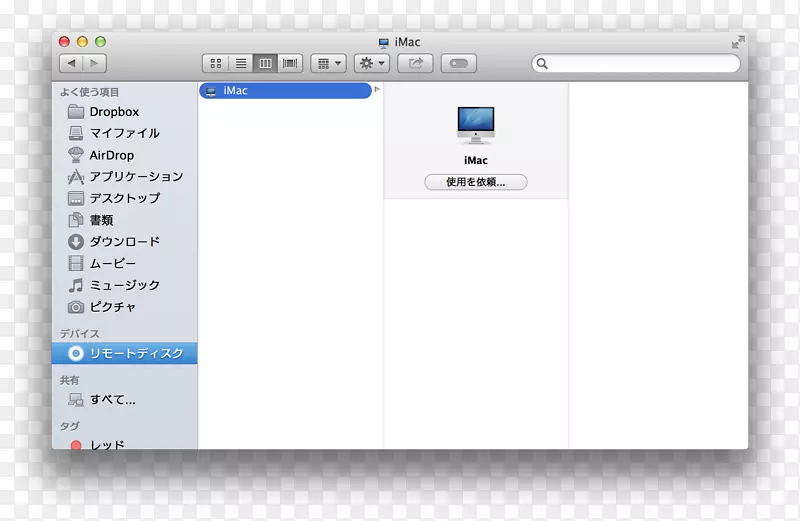Click the デバイス section header
Image resolution: width=800 pixels, height=521 pixels.
[x=80, y=334]
